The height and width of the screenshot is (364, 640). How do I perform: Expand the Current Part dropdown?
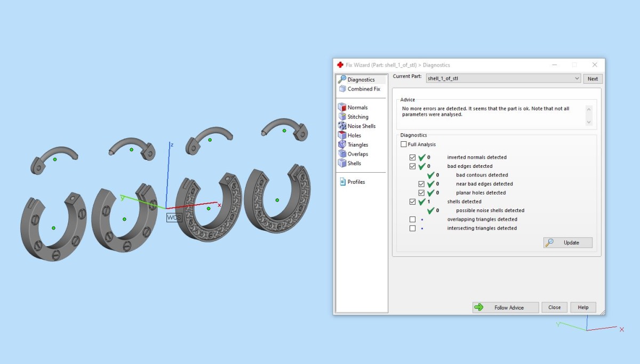503,78
